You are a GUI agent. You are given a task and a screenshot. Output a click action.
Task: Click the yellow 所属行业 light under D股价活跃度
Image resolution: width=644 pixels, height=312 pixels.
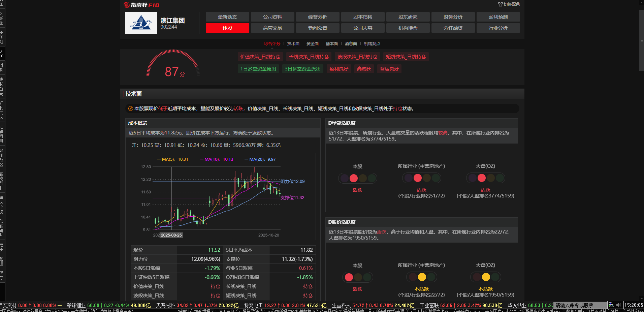tap(422, 277)
